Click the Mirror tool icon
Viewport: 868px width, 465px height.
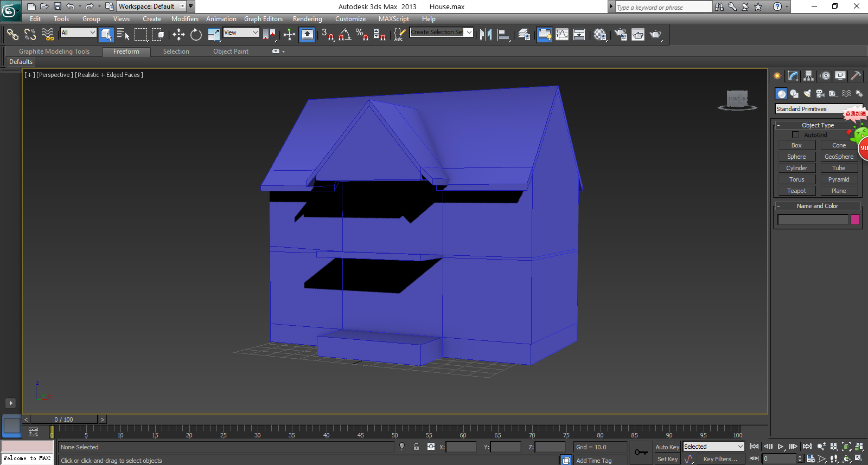point(486,35)
